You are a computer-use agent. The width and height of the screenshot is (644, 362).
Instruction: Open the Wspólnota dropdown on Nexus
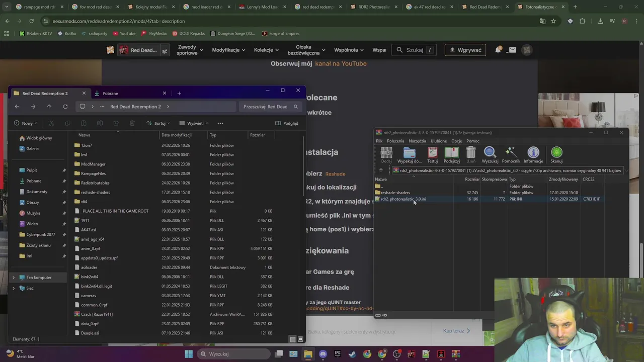pyautogui.click(x=349, y=50)
